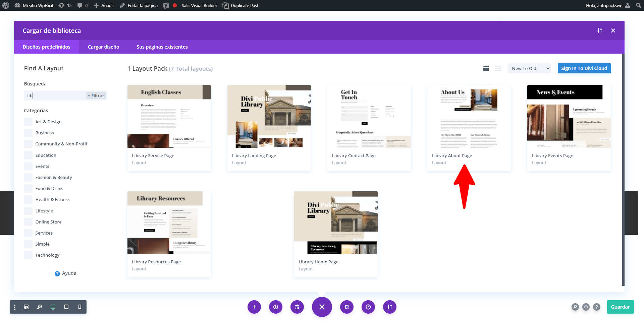Check the Lifestyle category

[28, 211]
